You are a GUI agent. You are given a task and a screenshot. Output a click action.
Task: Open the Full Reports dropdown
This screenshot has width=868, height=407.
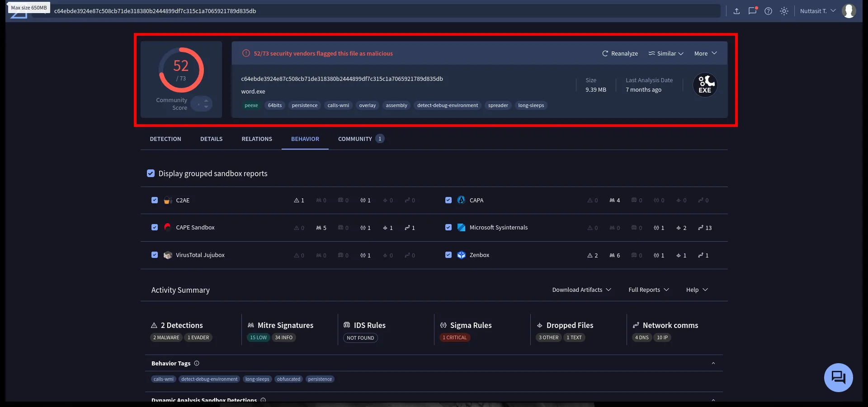point(648,290)
